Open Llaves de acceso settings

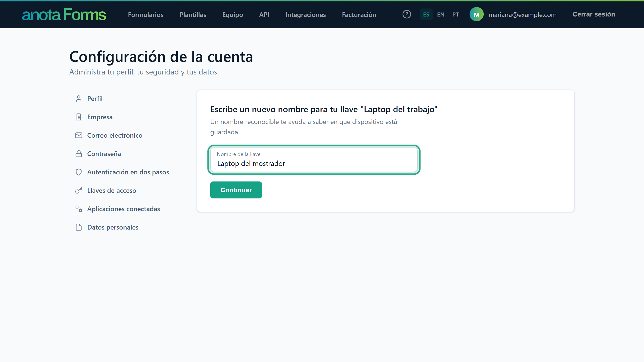pos(111,190)
